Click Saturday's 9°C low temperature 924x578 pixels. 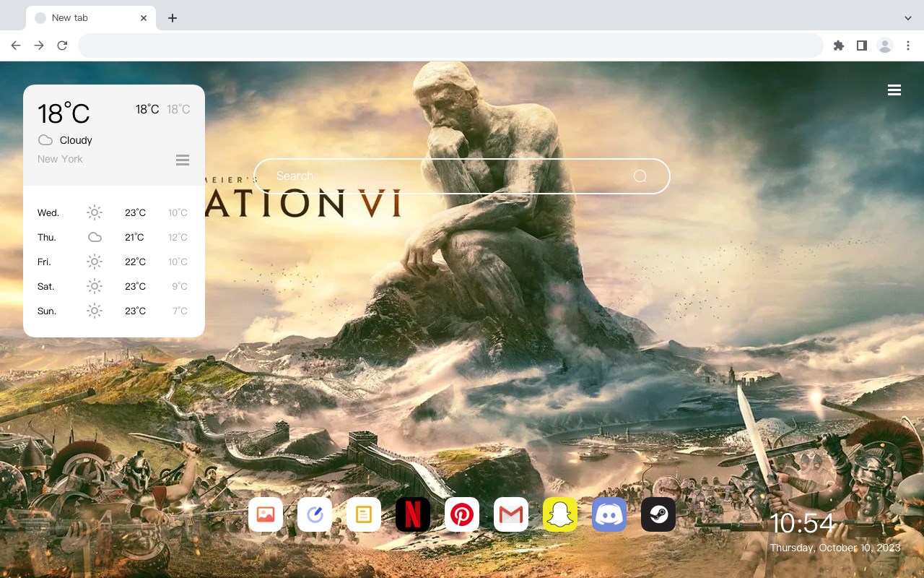pyautogui.click(x=180, y=286)
